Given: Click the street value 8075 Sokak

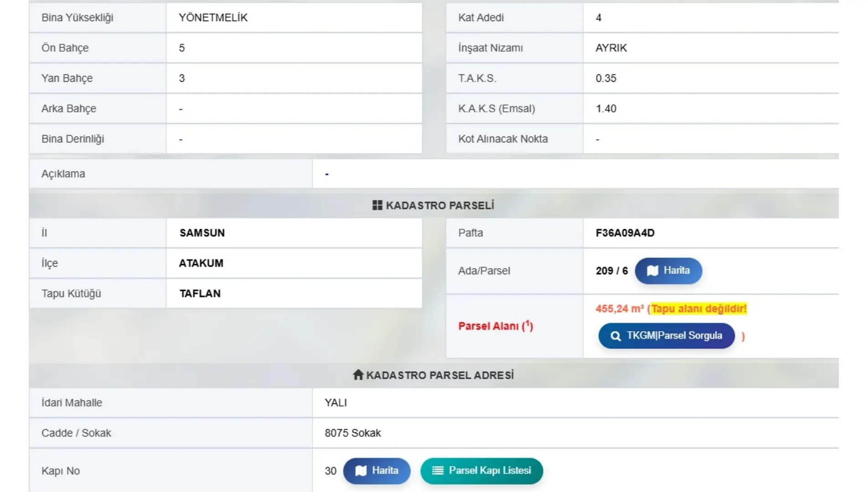Looking at the screenshot, I should [353, 433].
